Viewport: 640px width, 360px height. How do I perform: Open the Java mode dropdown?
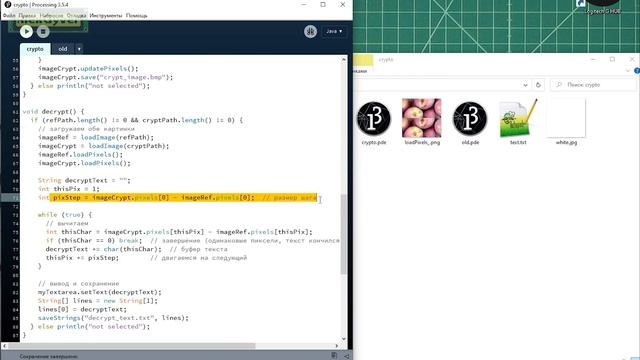click(x=334, y=31)
